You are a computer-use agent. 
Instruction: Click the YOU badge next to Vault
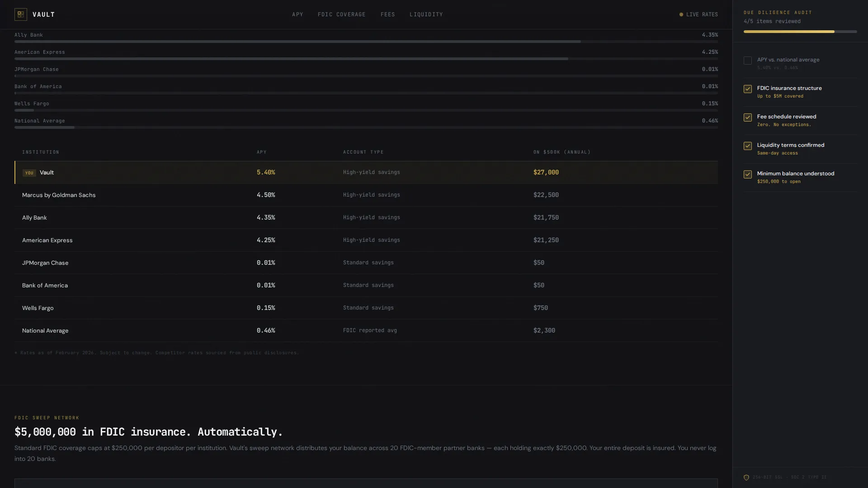29,173
